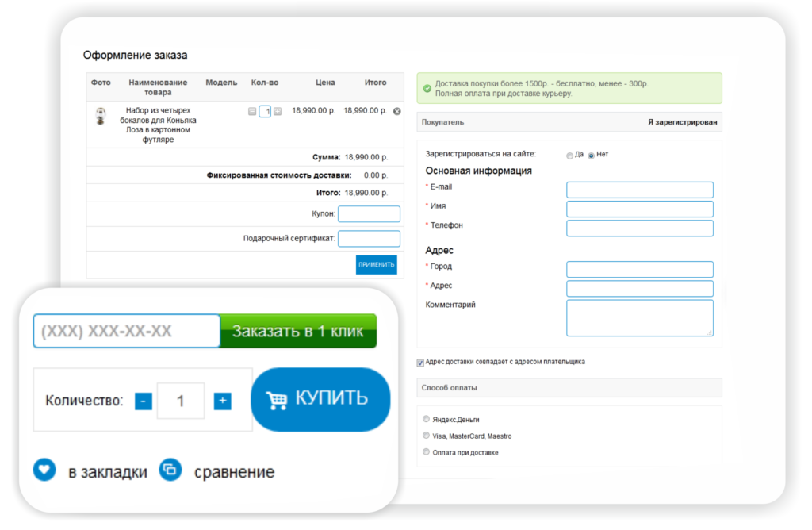
Task: Click the Я зарегистрирован link
Action: click(x=682, y=122)
